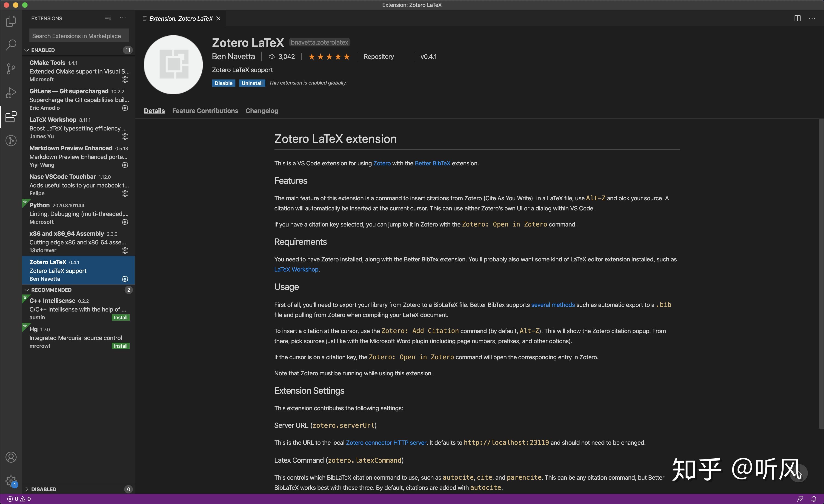Viewport: 824px width, 504px height.
Task: Open the notifications bell in status bar
Action: coord(814,499)
